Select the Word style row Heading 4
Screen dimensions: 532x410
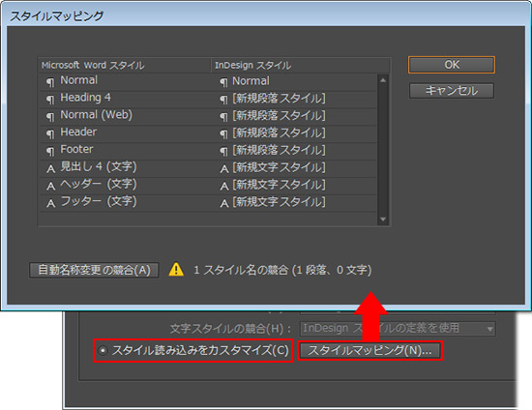tap(125, 99)
